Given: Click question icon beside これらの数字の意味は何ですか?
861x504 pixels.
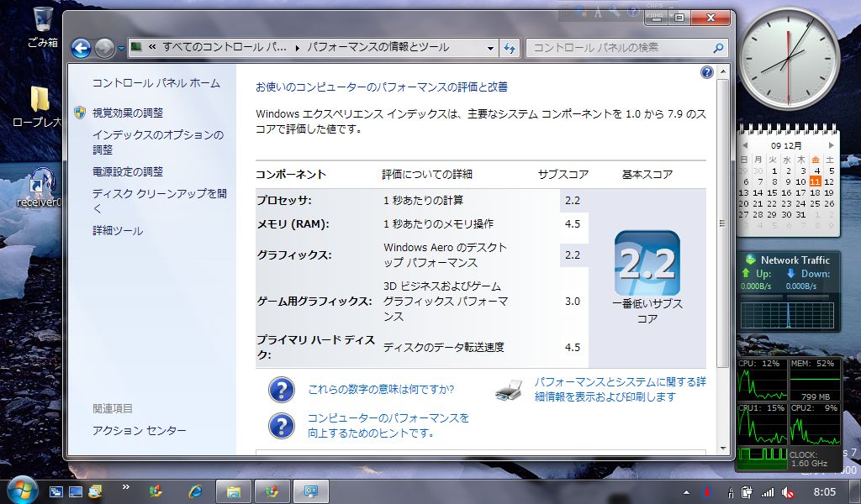Looking at the screenshot, I should [x=282, y=390].
